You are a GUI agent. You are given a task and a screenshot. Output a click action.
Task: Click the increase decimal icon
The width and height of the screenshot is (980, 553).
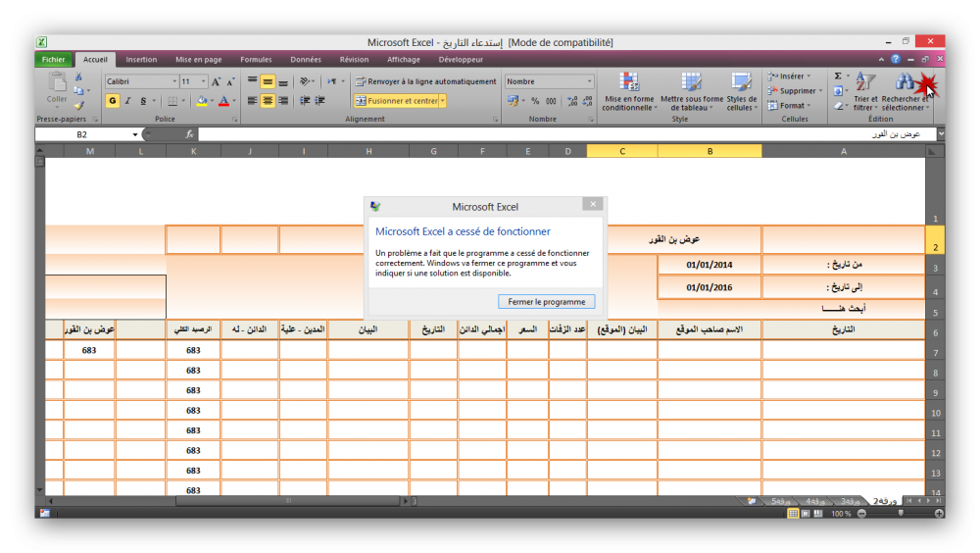[x=572, y=101]
